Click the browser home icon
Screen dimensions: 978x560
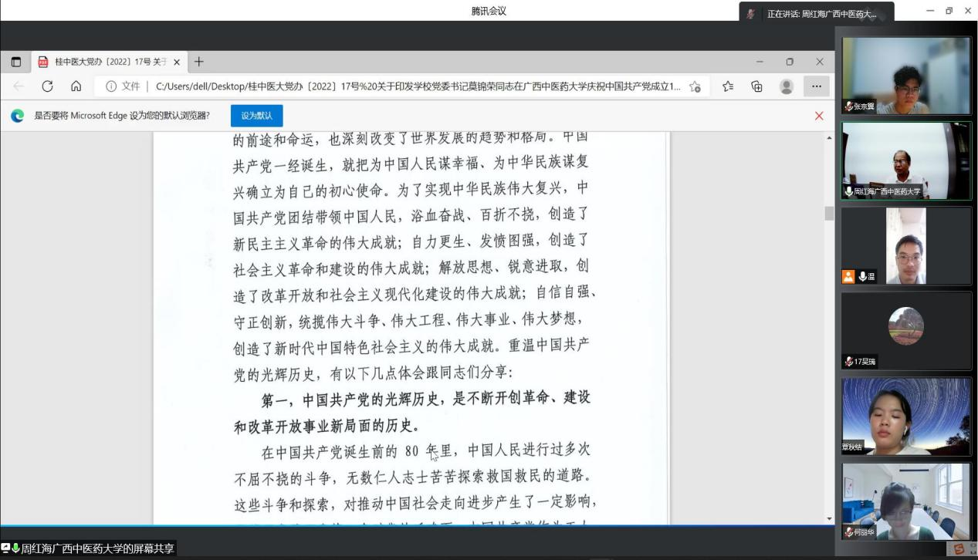tap(76, 86)
